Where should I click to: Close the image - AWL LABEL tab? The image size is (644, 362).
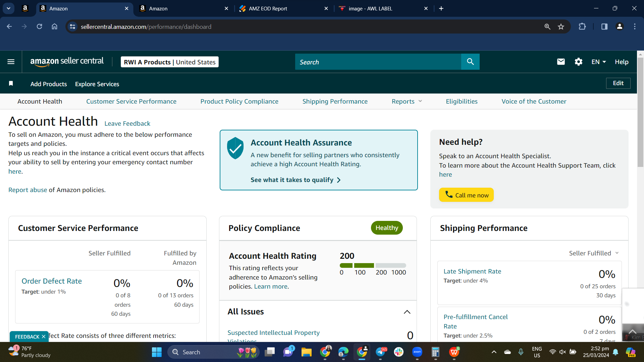point(426,8)
